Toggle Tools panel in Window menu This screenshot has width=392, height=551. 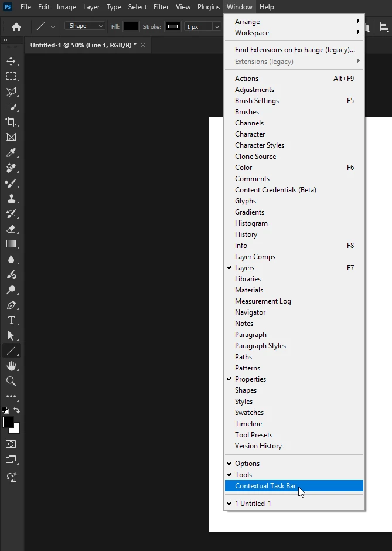294,475
